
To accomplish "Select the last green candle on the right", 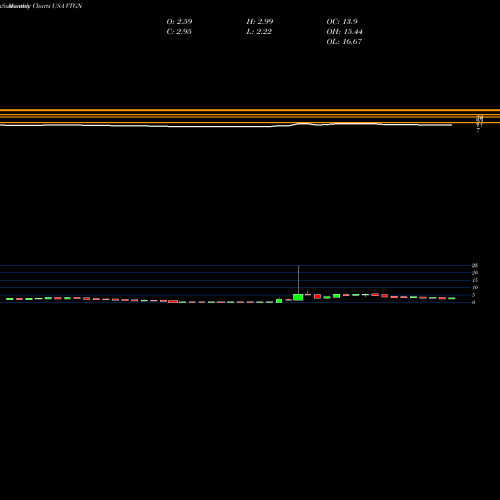I will pos(452,298).
